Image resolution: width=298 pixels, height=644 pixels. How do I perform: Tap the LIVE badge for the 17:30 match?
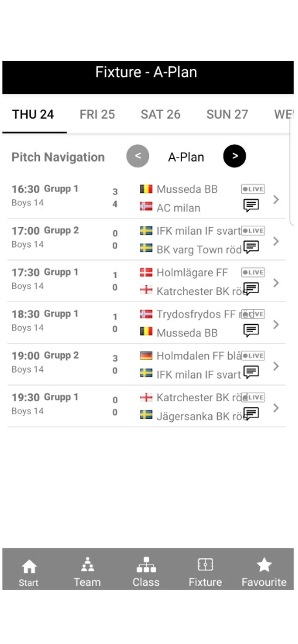point(253,272)
